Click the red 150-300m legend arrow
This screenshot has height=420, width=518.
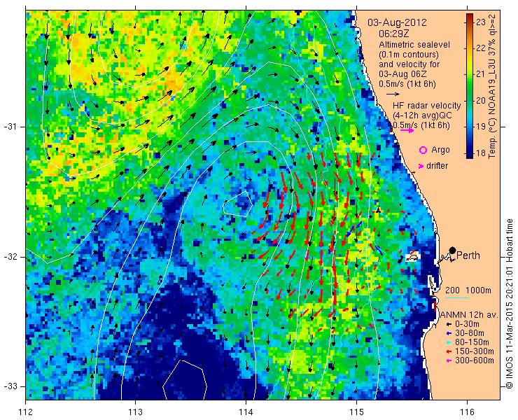[x=448, y=351]
